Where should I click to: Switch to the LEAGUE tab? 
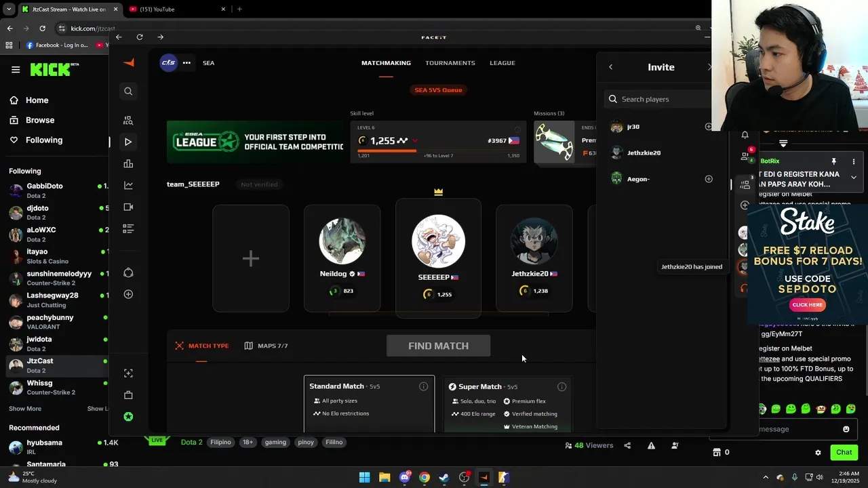(502, 63)
